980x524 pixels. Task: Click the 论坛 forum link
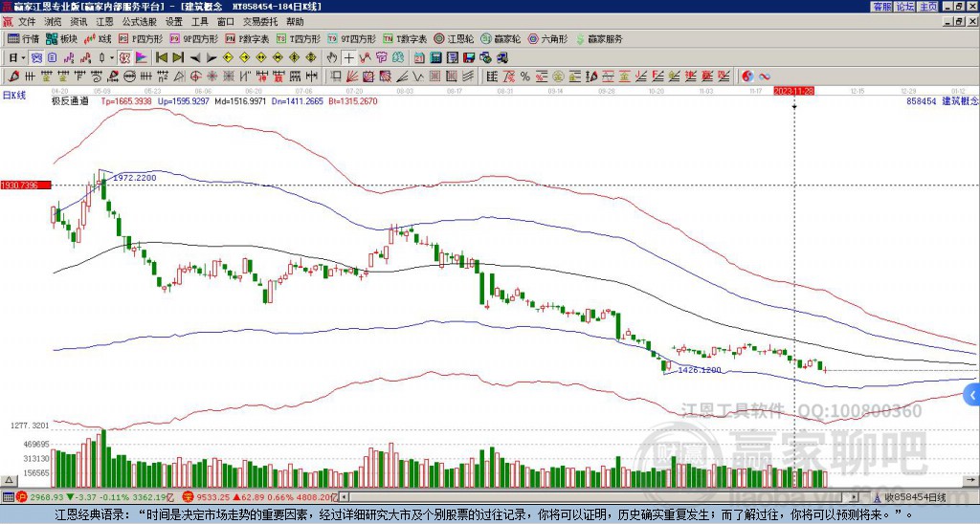904,7
